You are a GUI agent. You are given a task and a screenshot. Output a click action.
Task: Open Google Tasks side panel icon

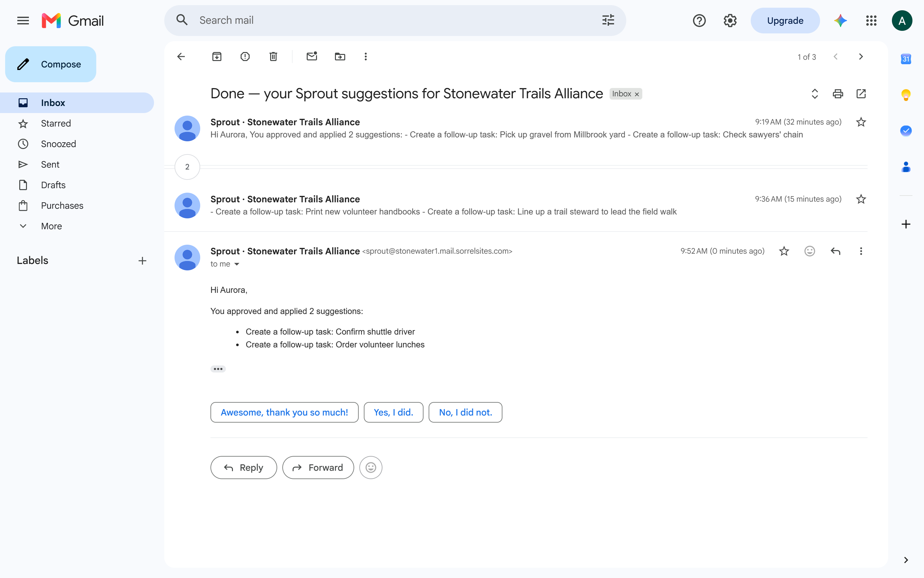(x=906, y=131)
